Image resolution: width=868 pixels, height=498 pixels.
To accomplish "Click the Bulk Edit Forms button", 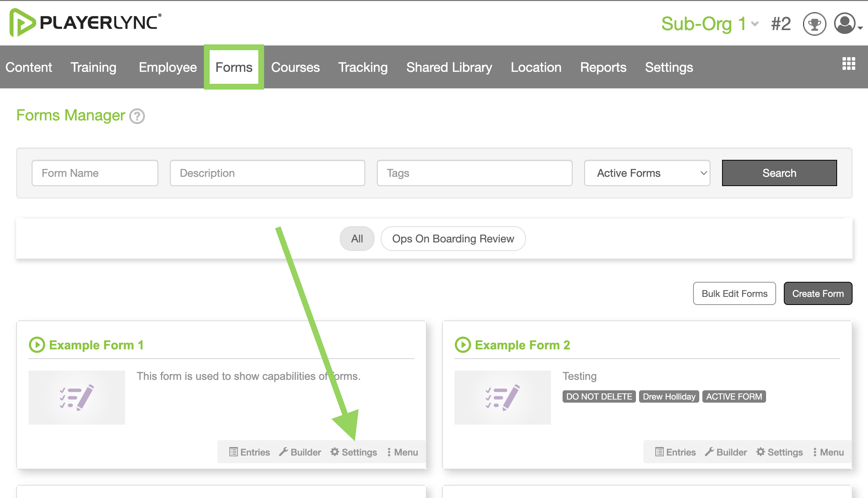I will coord(734,293).
